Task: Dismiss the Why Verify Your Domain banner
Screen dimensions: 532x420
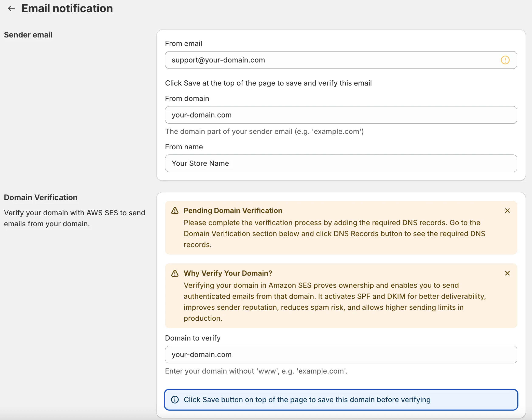Action: coord(507,273)
